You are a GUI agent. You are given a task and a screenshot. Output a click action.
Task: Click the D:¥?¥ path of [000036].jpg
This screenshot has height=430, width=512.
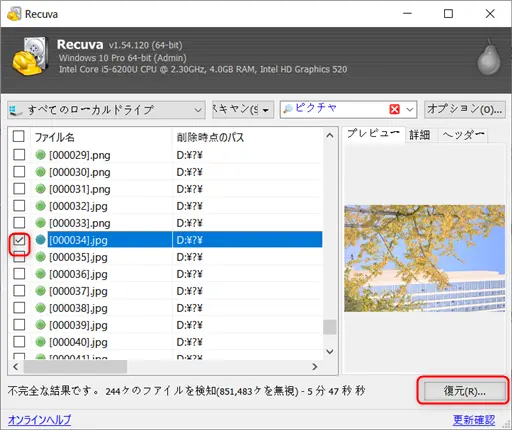click(189, 274)
